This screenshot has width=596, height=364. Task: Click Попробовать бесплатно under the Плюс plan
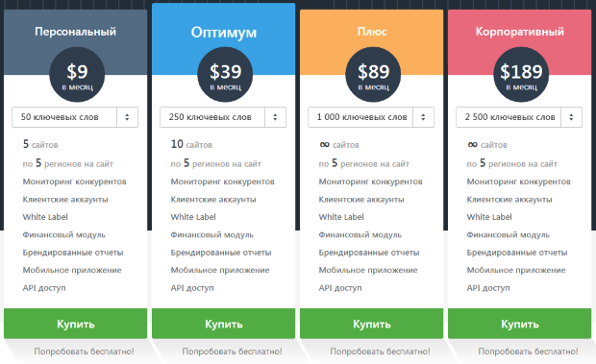tap(380, 352)
